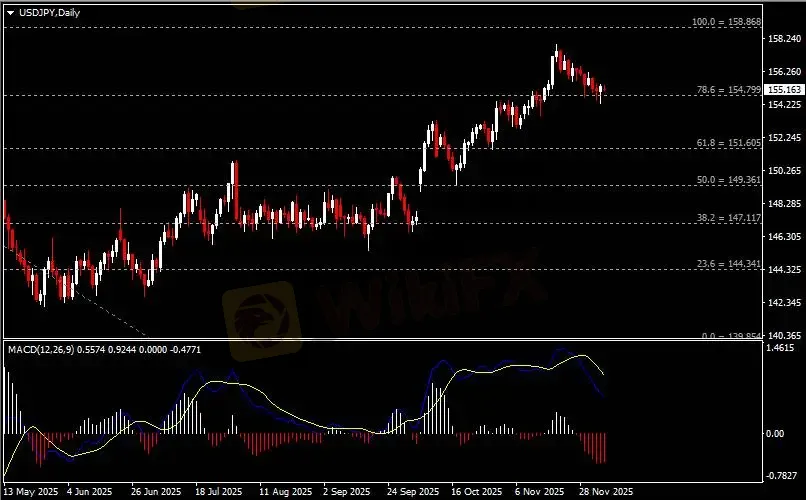Select the 78.6 = 154.799 Fibonacci label

(728, 90)
